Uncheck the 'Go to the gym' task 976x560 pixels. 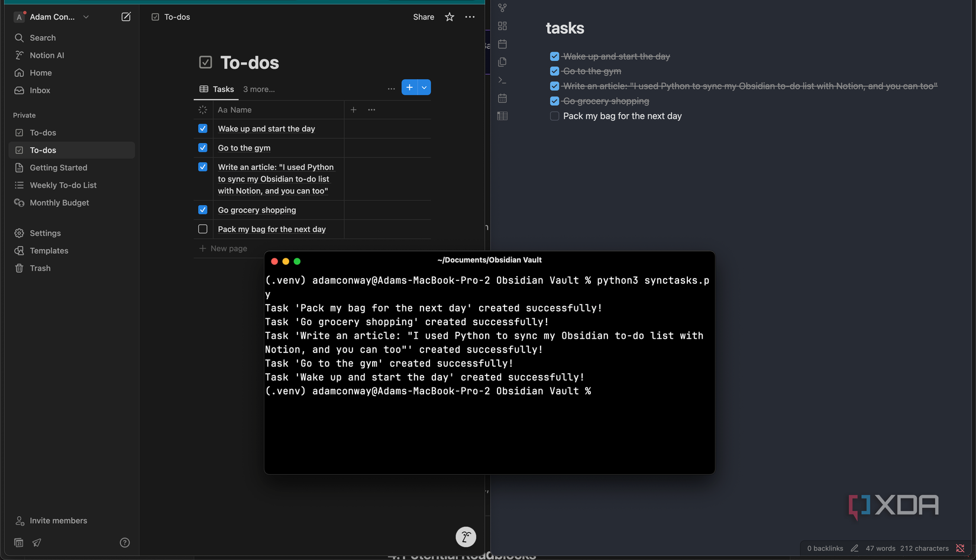tap(203, 148)
